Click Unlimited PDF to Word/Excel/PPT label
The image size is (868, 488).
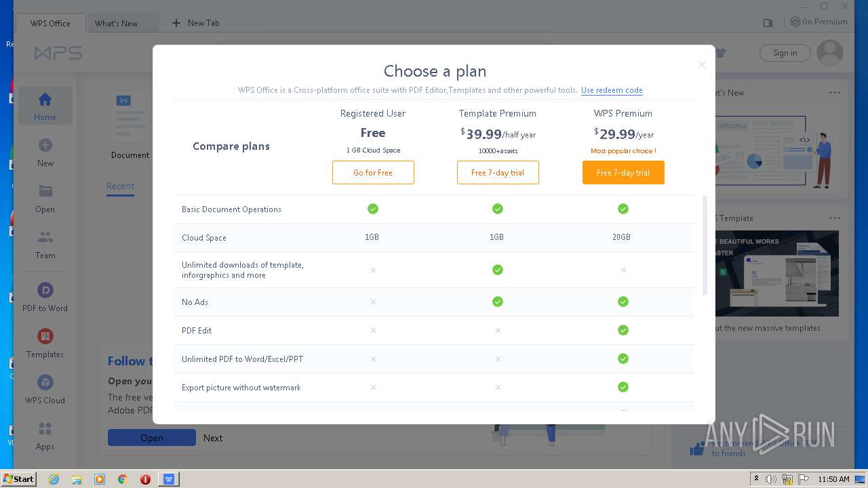[x=242, y=359]
